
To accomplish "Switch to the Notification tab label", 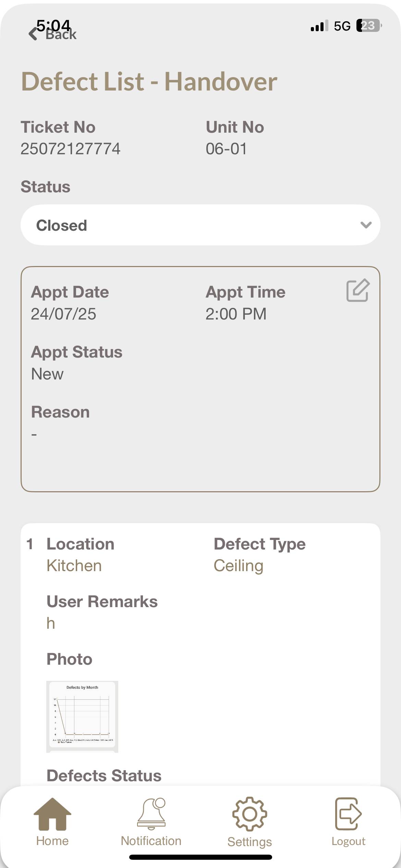I will [x=151, y=841].
